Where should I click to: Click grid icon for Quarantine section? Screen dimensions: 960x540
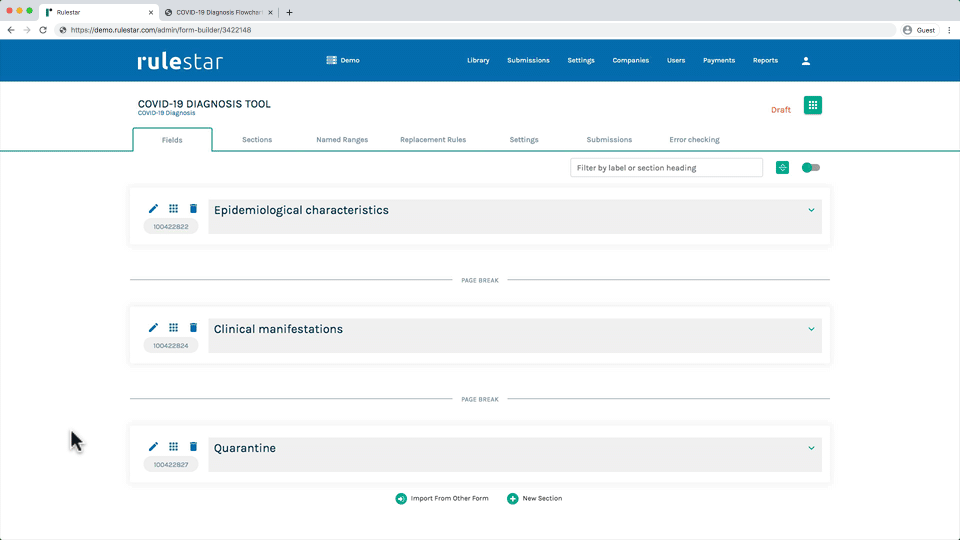click(x=173, y=446)
